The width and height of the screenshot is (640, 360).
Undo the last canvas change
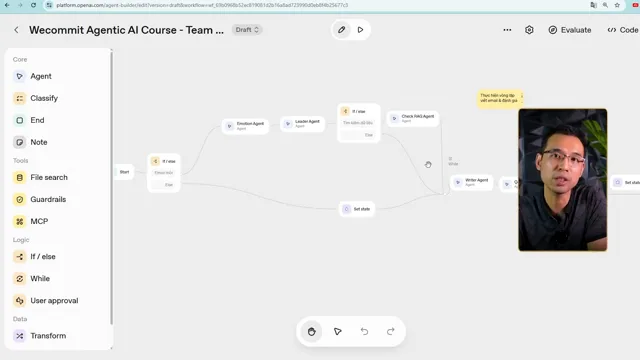364,331
